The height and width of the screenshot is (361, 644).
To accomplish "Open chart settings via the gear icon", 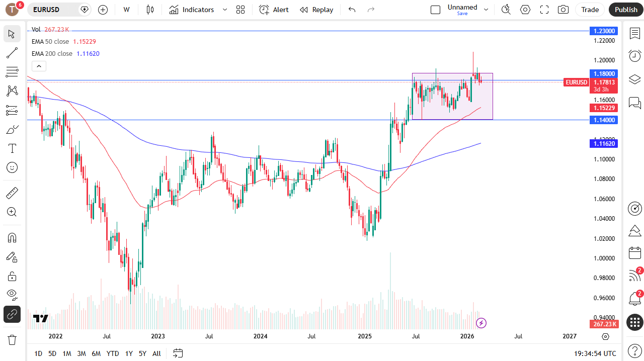I will [x=525, y=10].
